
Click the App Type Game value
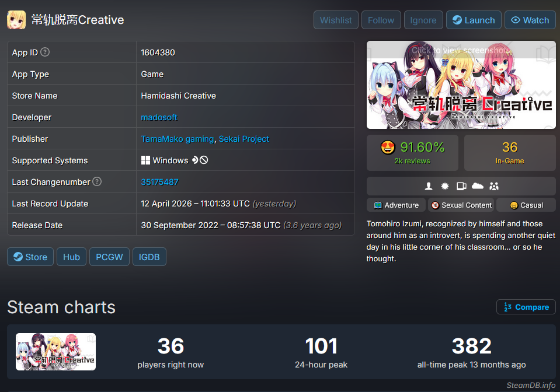pyautogui.click(x=152, y=74)
